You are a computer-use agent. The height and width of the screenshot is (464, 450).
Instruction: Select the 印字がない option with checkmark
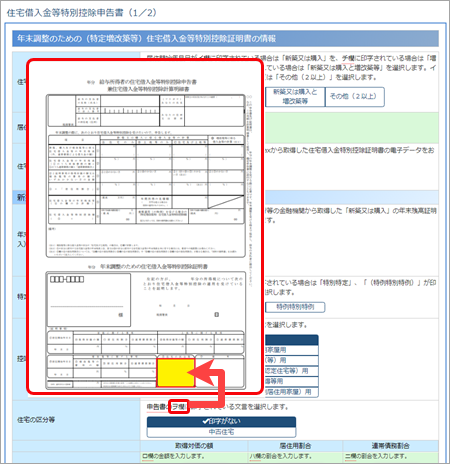pyautogui.click(x=221, y=421)
